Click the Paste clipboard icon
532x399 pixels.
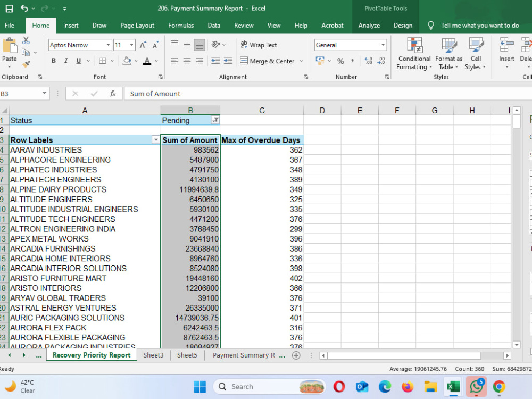pos(10,46)
